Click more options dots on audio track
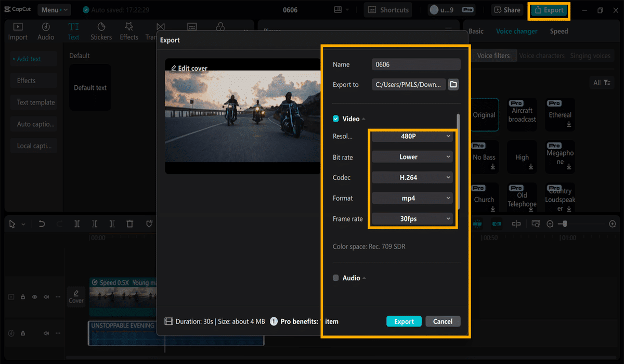This screenshot has height=364, width=624. pyautogui.click(x=59, y=333)
